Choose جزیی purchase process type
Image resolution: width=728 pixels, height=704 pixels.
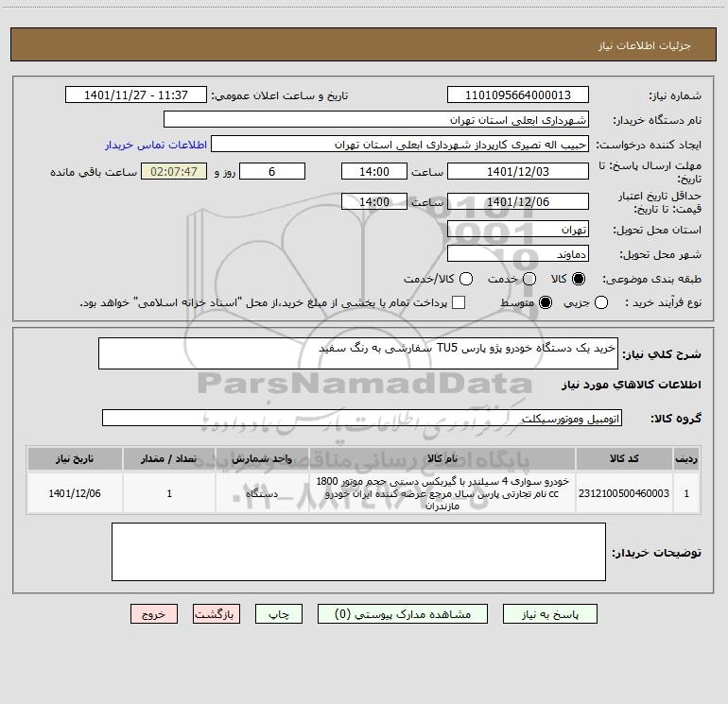tap(601, 302)
